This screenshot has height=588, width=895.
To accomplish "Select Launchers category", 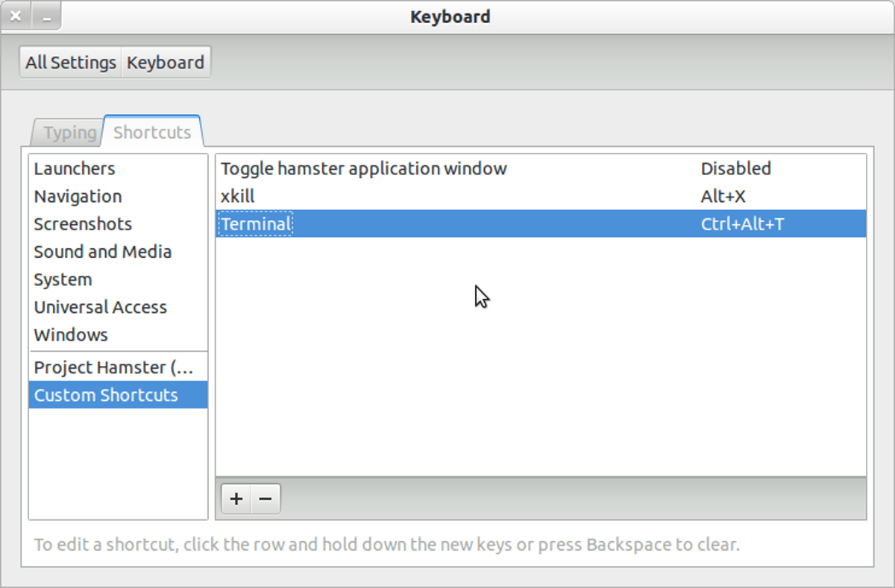I will tap(75, 168).
